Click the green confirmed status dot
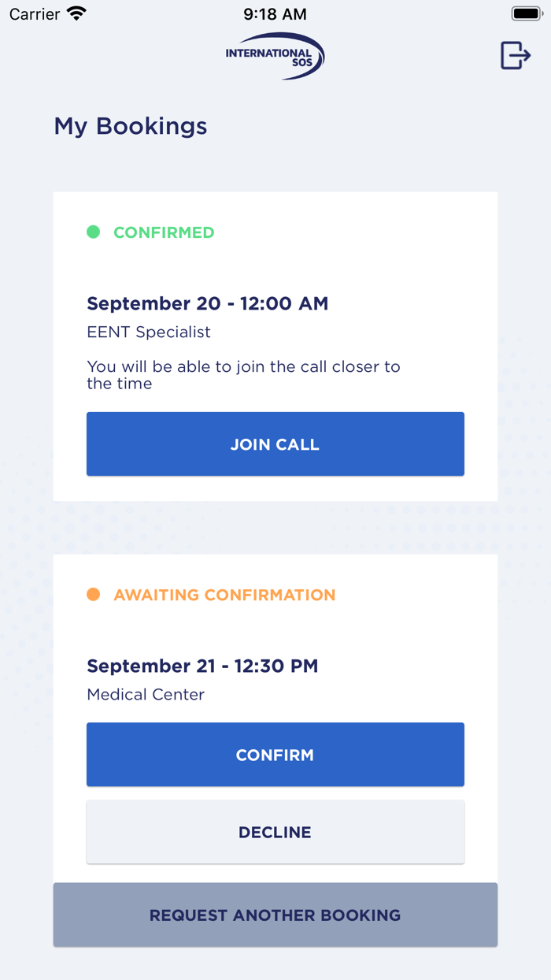Viewport: 551px width, 980px height. [94, 232]
